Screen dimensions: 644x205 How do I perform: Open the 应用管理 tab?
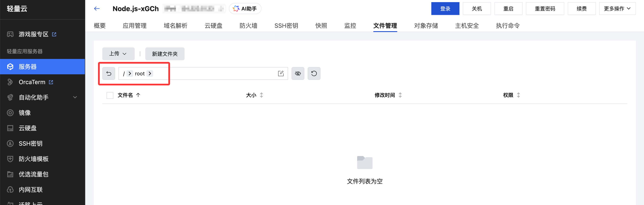(134, 26)
